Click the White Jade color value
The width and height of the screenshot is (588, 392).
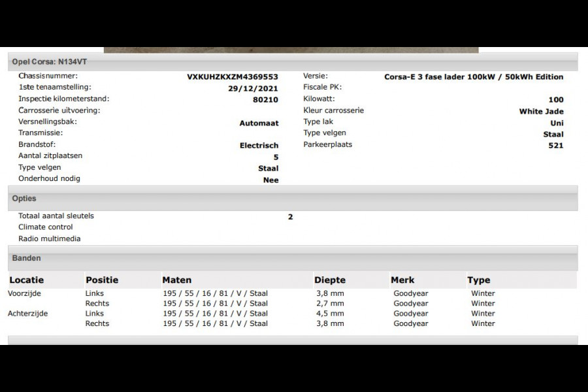tap(541, 112)
